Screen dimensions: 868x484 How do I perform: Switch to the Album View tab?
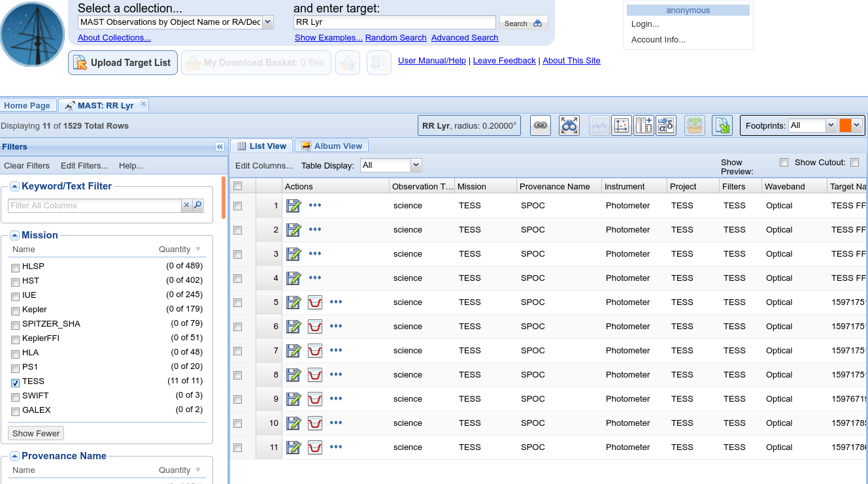tap(331, 146)
